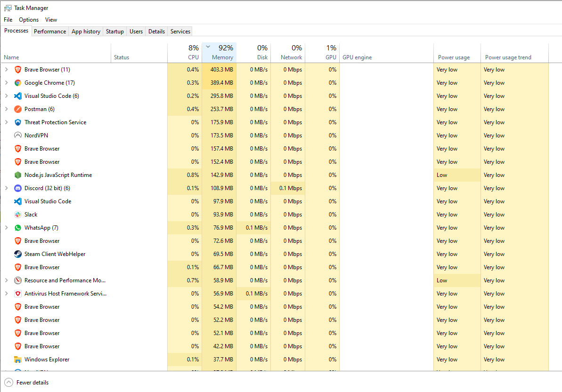The image size is (562, 392).
Task: Select the 0.1 Mbps network cell for Discord
Action: click(288, 188)
